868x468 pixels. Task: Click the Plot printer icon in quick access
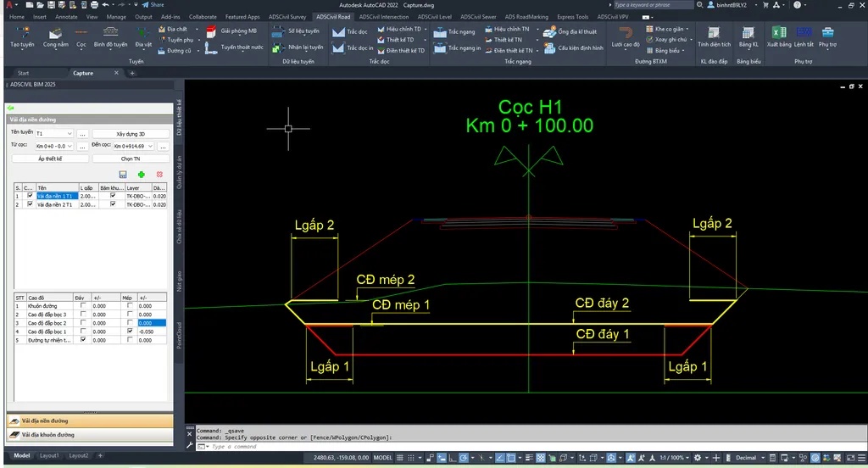[95, 5]
